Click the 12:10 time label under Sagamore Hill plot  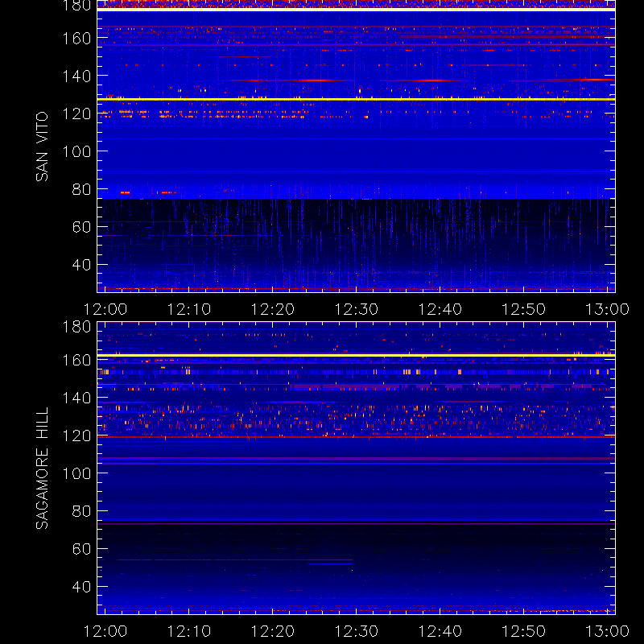coord(189,631)
